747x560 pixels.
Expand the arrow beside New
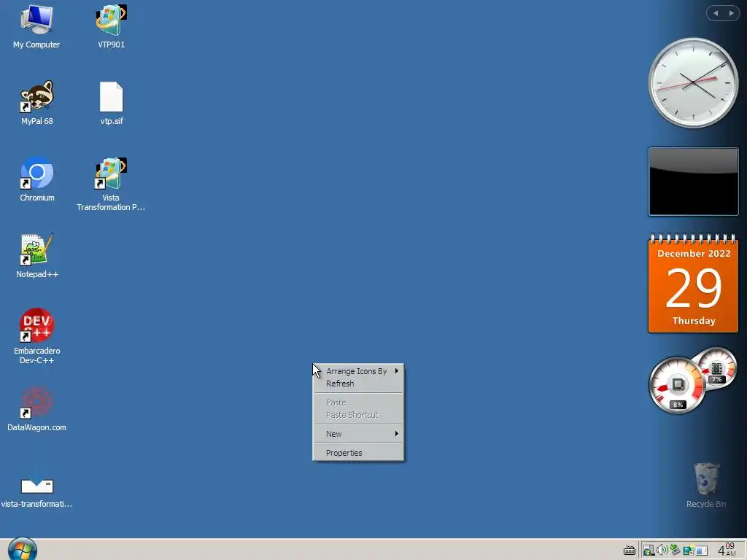pos(396,433)
